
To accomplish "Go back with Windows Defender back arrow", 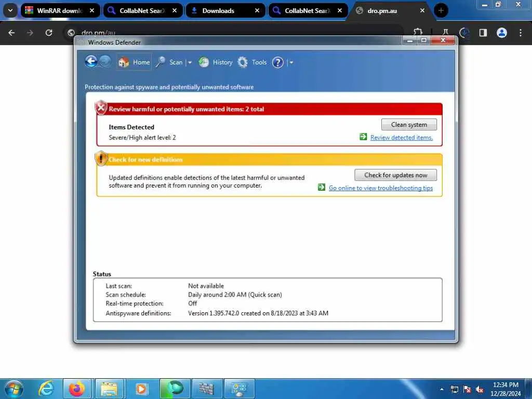I will [x=91, y=62].
